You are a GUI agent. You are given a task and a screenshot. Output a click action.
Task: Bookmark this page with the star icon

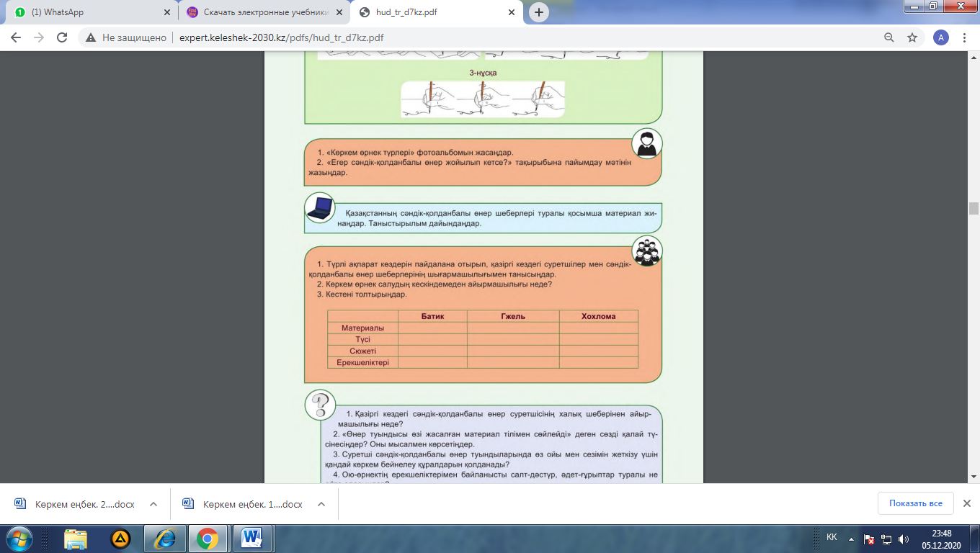click(912, 37)
